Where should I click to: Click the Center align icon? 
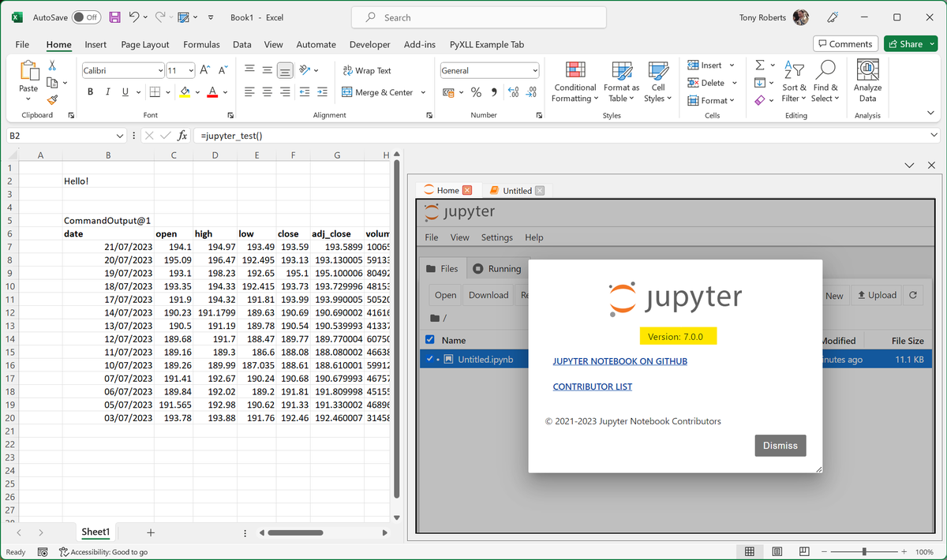click(x=267, y=92)
